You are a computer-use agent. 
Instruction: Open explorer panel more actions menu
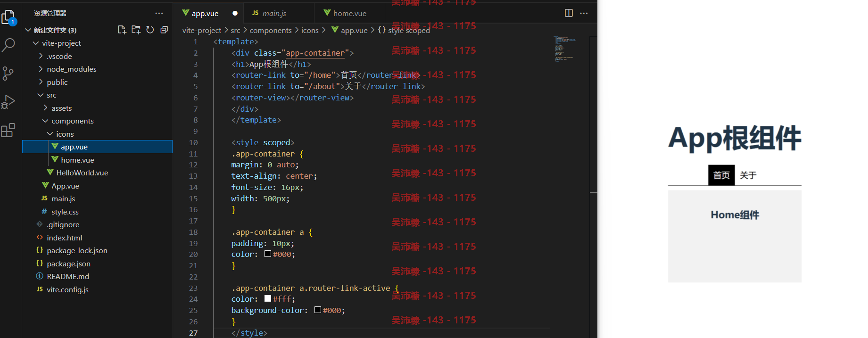coord(159,13)
